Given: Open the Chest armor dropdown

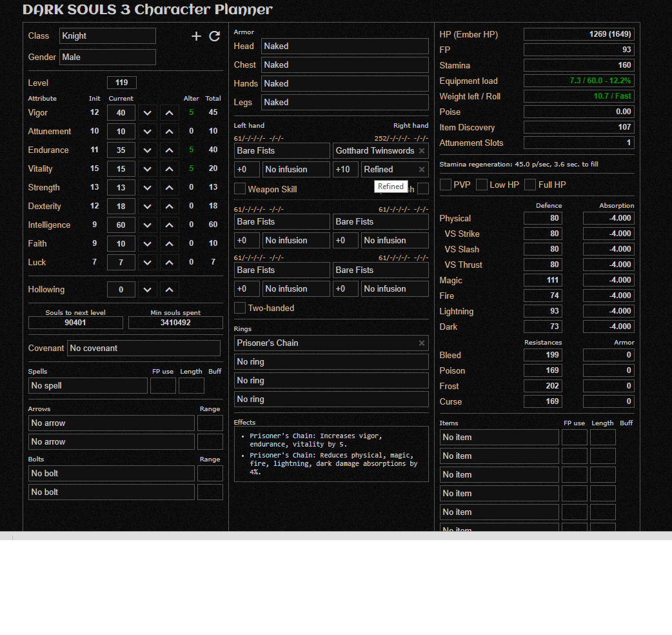Looking at the screenshot, I should pyautogui.click(x=345, y=65).
